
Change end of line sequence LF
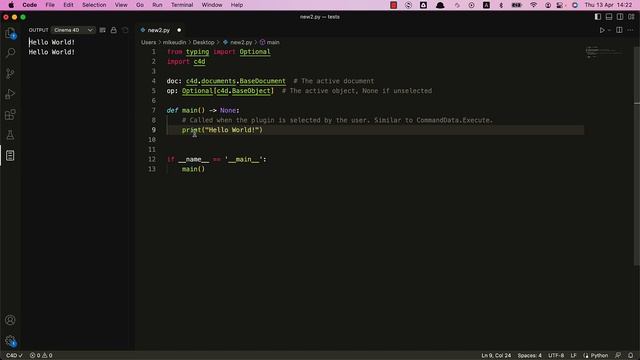point(573,356)
